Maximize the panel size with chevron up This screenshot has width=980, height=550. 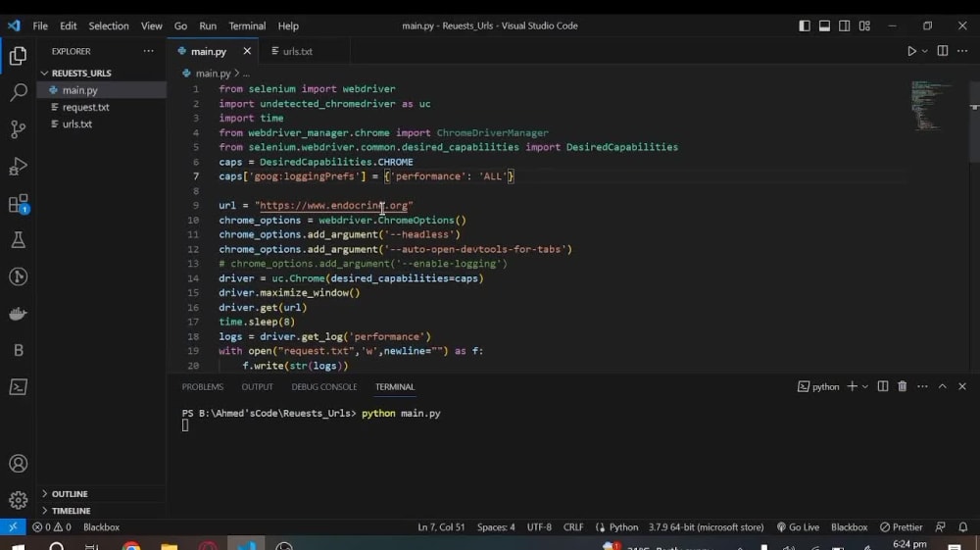point(943,387)
